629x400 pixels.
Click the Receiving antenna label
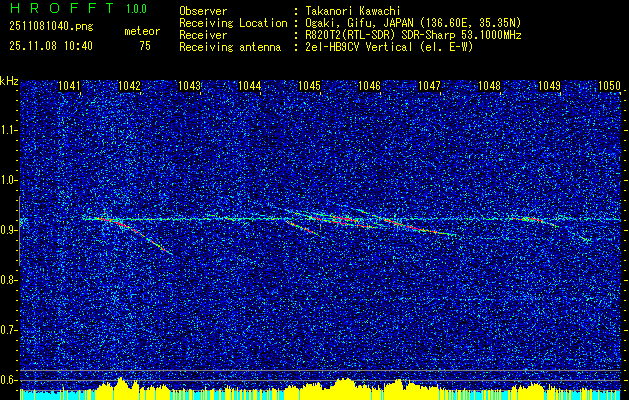point(230,47)
